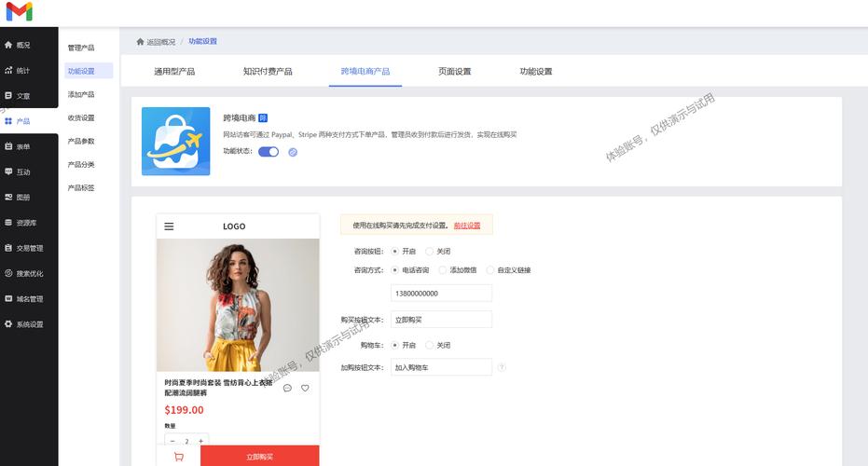868x466 pixels.
Task: Click help icon next to 加购按钮文本 field
Action: [502, 367]
